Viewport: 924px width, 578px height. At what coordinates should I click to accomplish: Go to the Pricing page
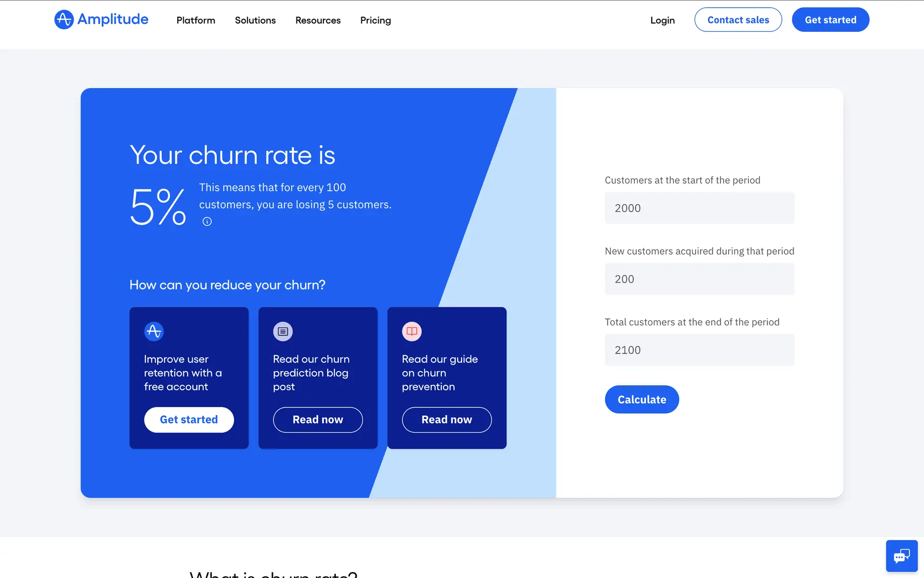pyautogui.click(x=375, y=20)
